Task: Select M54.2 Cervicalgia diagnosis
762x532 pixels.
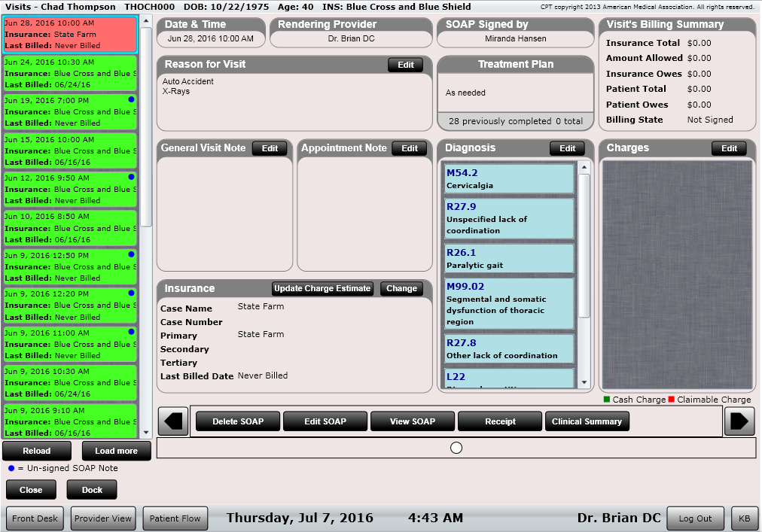Action: [509, 179]
